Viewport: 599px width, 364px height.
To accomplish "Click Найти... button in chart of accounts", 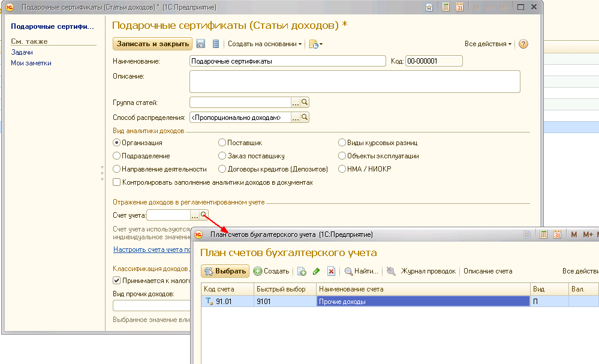I will point(362,271).
